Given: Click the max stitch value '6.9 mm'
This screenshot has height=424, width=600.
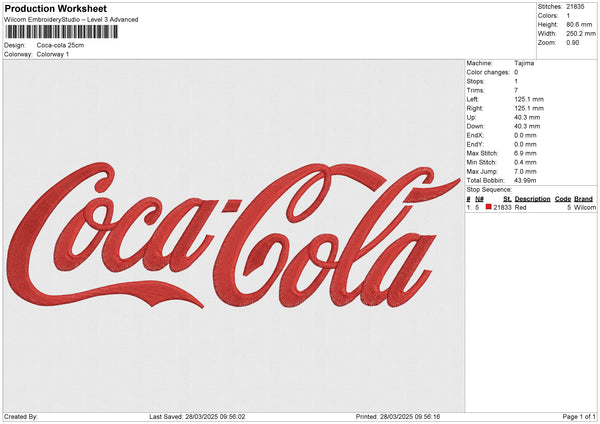Looking at the screenshot, I should 525,153.
